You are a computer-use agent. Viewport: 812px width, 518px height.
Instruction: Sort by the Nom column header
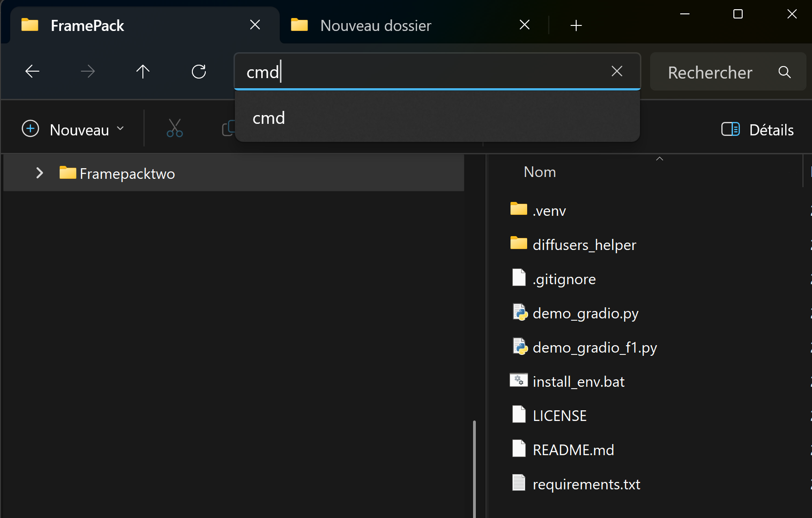coord(540,172)
